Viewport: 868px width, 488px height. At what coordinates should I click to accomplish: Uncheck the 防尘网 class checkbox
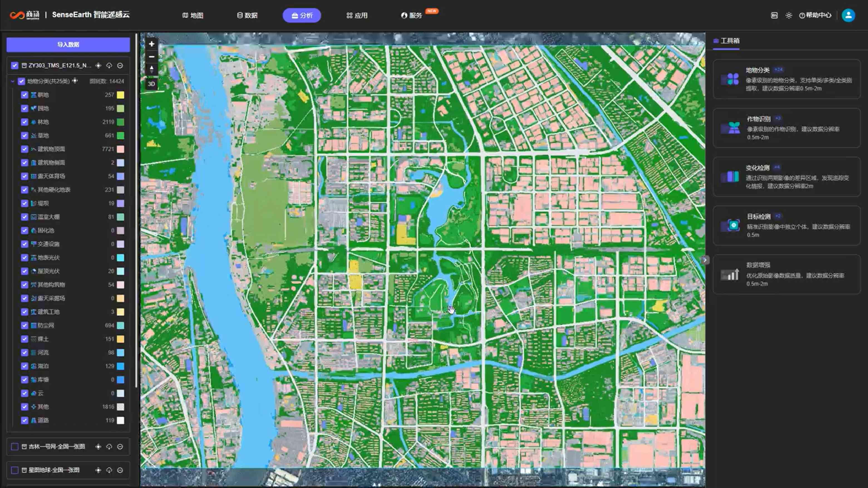(x=24, y=325)
